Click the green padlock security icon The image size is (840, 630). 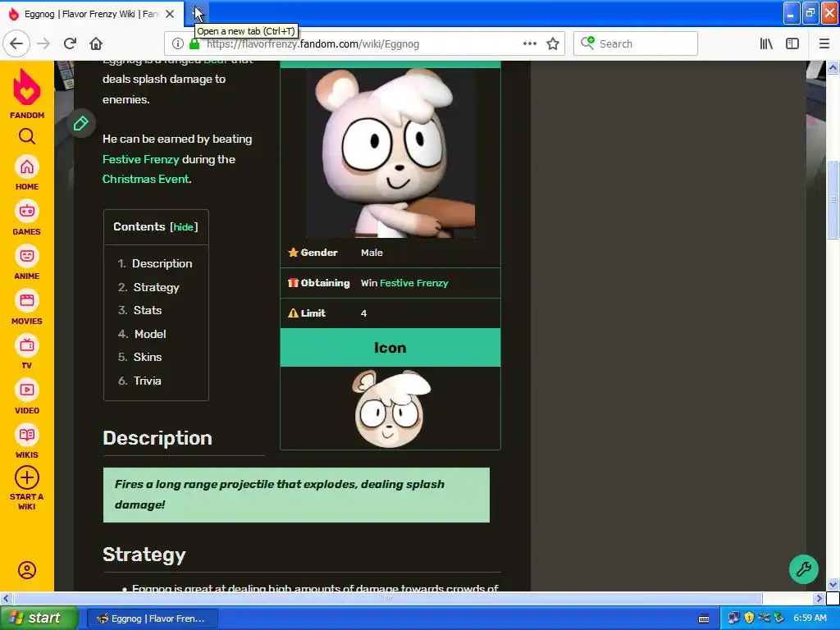point(194,44)
